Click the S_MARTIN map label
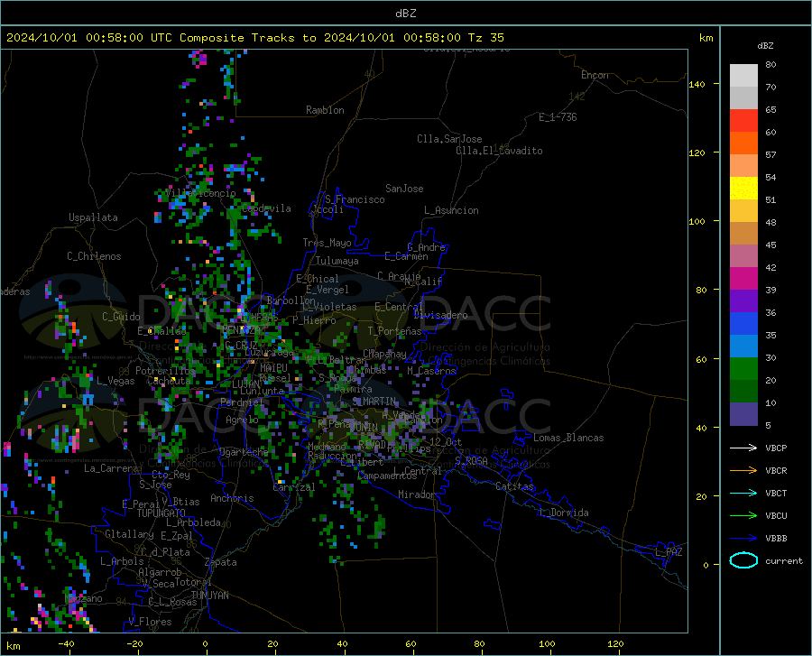The image size is (812, 656). click(x=374, y=402)
